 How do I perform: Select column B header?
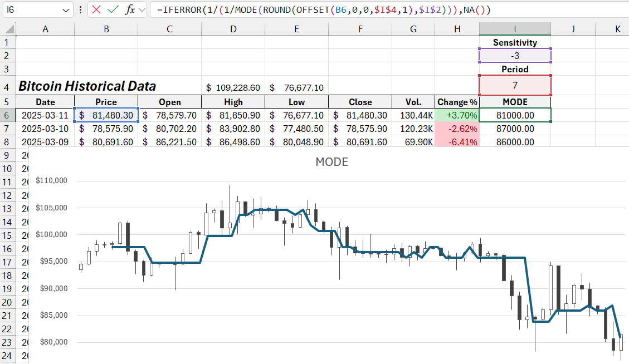tap(106, 28)
